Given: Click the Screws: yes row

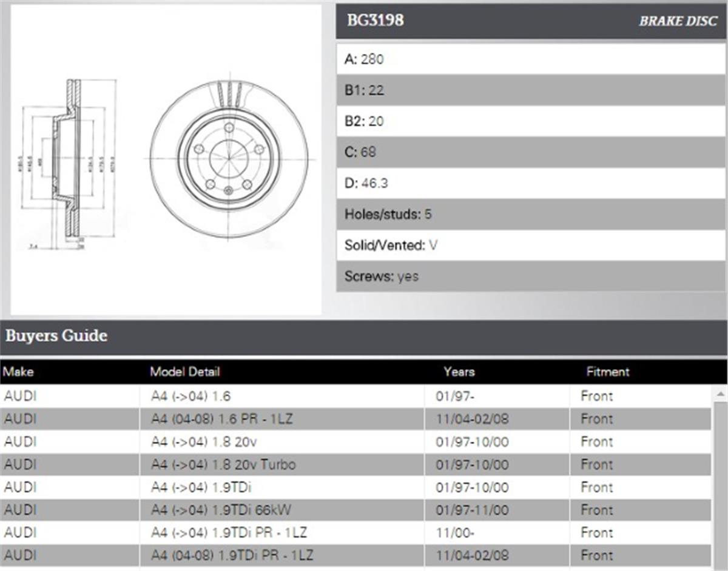Looking at the screenshot, I should [x=531, y=276].
